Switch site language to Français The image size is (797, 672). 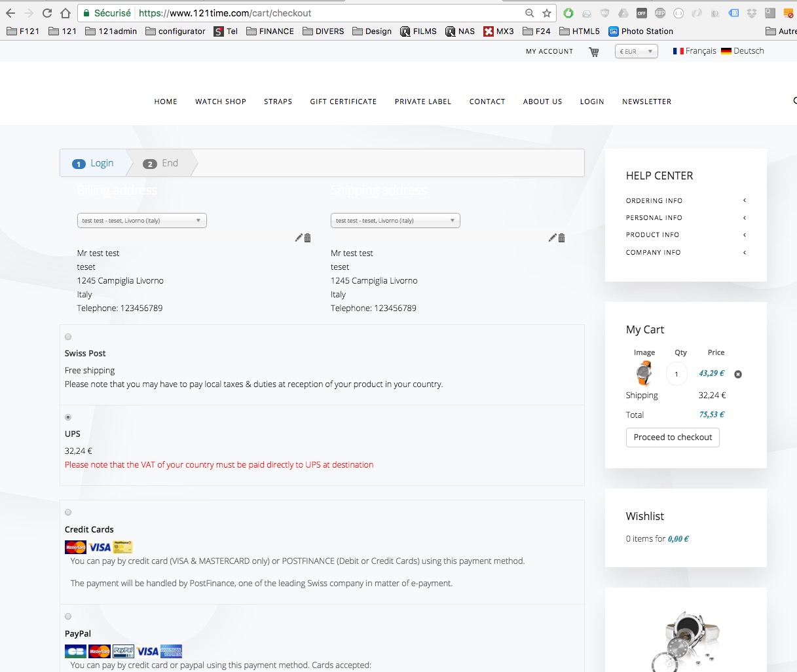(x=694, y=51)
